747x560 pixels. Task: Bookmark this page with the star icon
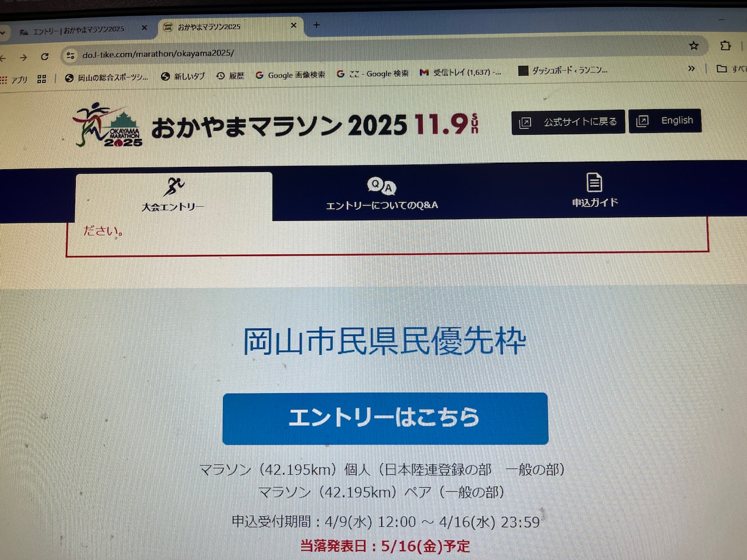[x=693, y=45]
